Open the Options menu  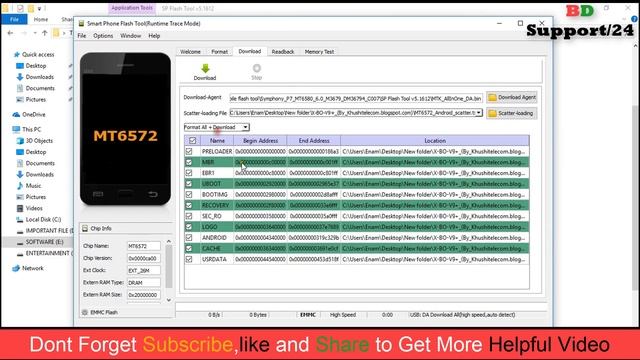103,36
